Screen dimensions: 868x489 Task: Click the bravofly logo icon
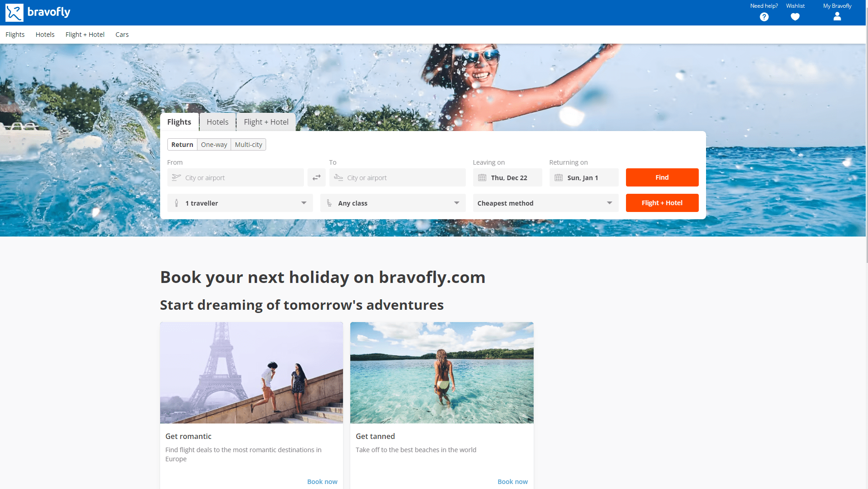click(x=14, y=13)
